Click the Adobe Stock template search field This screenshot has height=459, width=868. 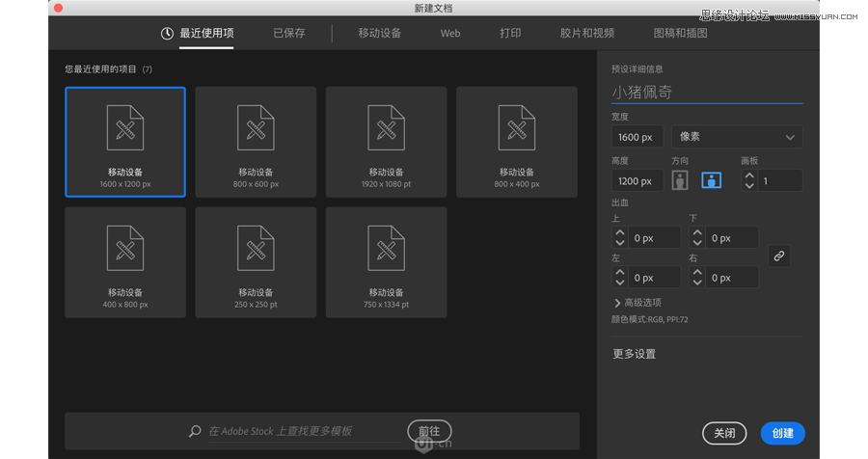click(x=305, y=431)
